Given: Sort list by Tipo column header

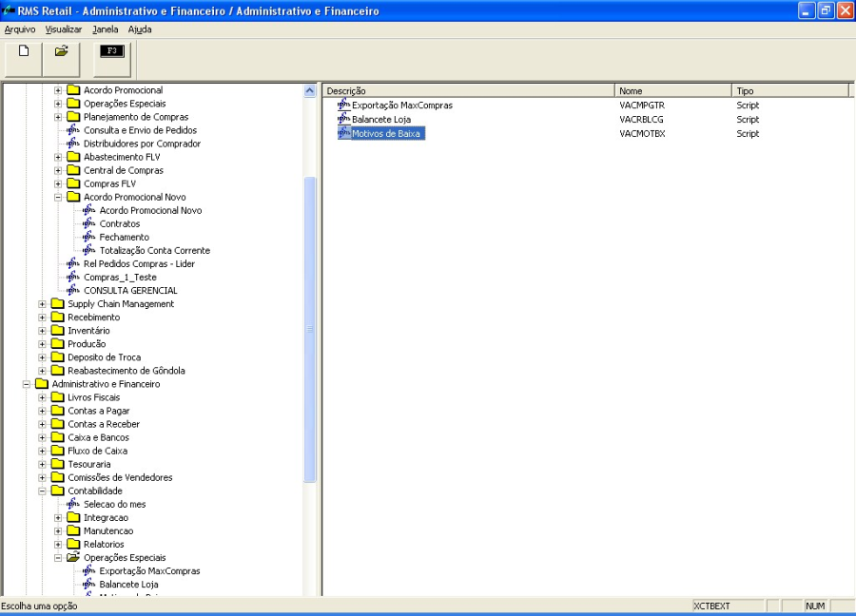Looking at the screenshot, I should click(790, 90).
